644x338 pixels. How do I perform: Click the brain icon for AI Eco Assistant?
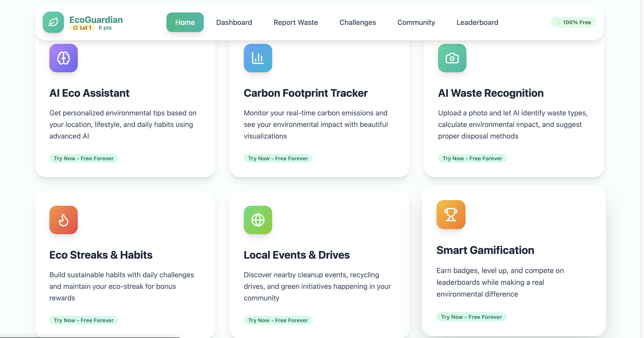[64, 58]
